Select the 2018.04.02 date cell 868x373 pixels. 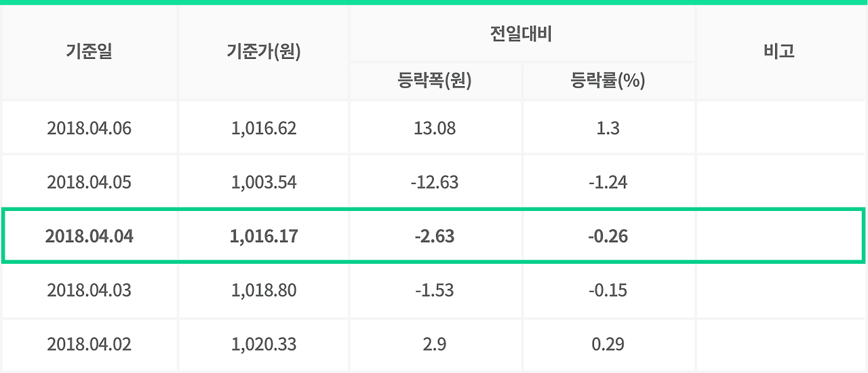(90, 345)
